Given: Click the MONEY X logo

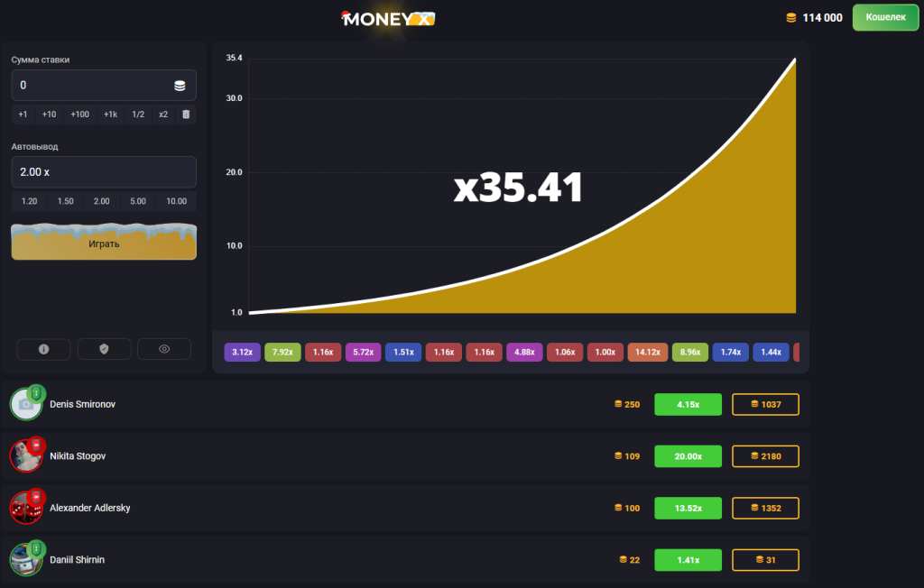Looking at the screenshot, I should click(388, 18).
